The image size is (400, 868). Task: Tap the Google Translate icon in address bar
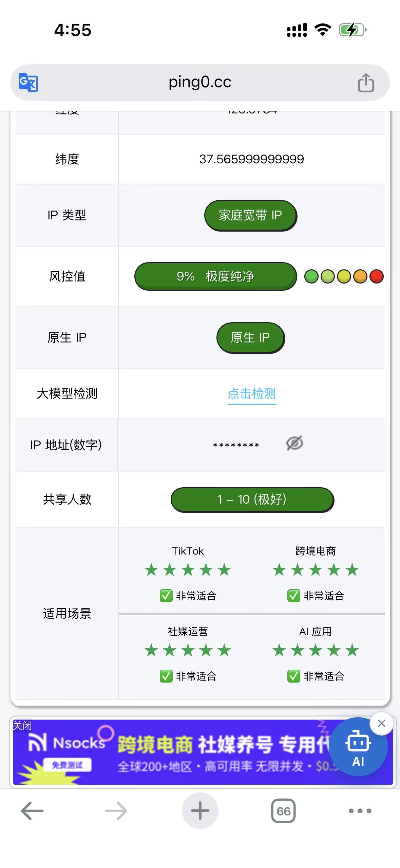(28, 82)
